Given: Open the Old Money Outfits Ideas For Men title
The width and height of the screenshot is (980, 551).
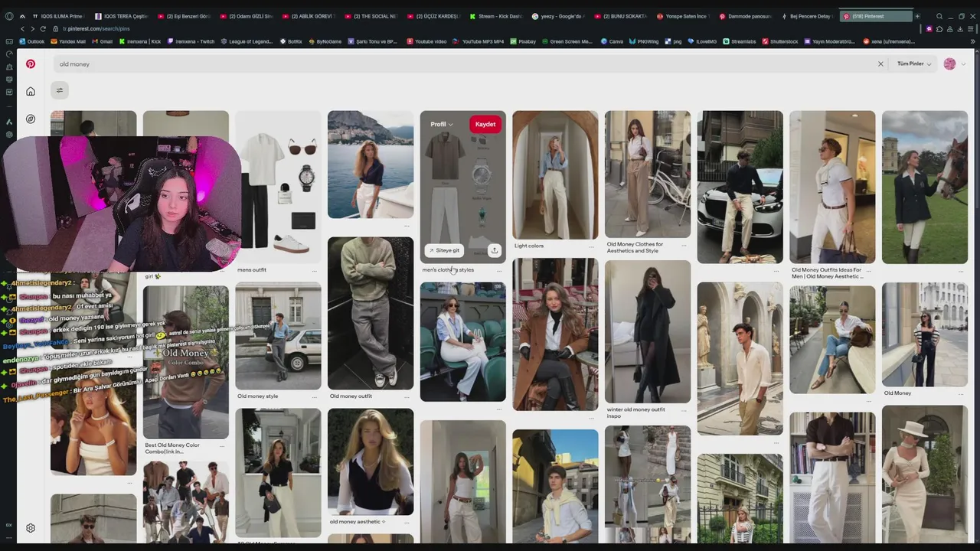Looking at the screenshot, I should (827, 273).
